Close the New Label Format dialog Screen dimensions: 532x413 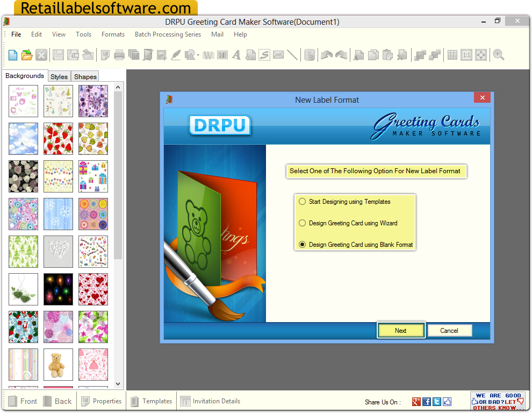[483, 97]
